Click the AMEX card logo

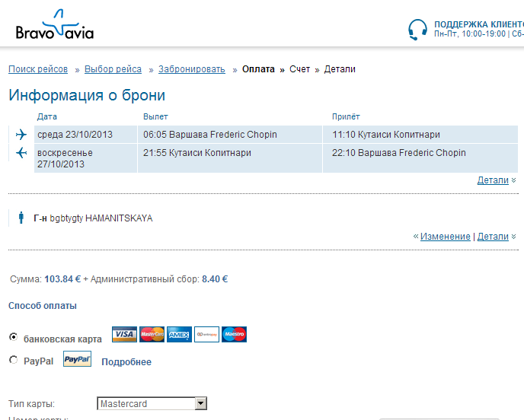tap(179, 334)
